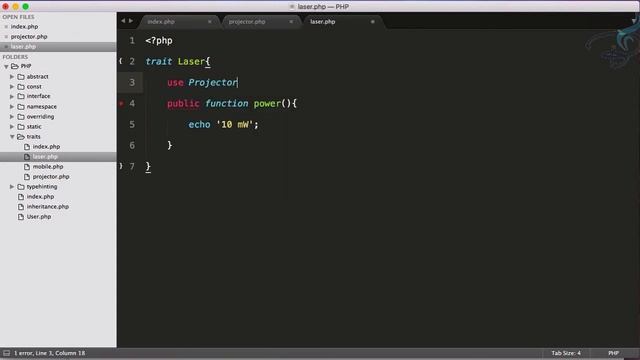Click the 'use' keyword on line 3

coord(175,82)
